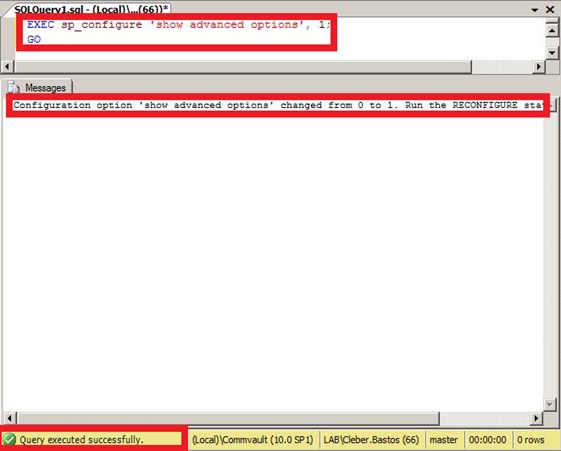Click the '00:00:00' elapsed time status entry
This screenshot has height=451, width=561.
[x=487, y=439]
